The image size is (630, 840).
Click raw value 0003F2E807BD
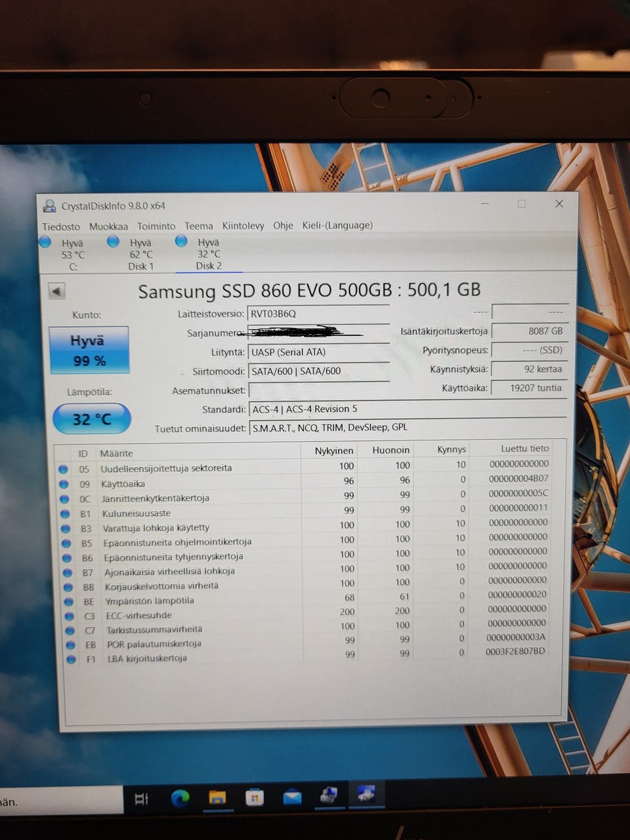(515, 652)
